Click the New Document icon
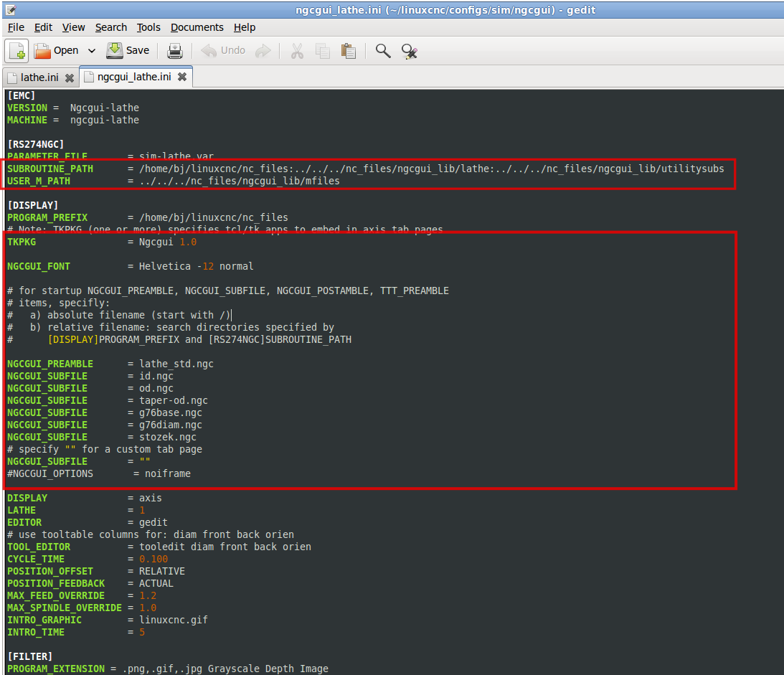Image resolution: width=784 pixels, height=675 pixels. coord(17,51)
